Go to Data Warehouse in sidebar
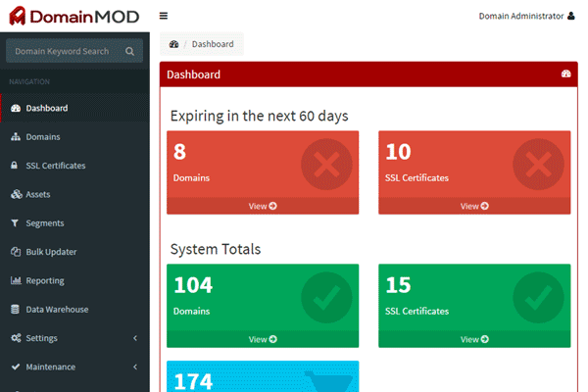 coord(57,310)
